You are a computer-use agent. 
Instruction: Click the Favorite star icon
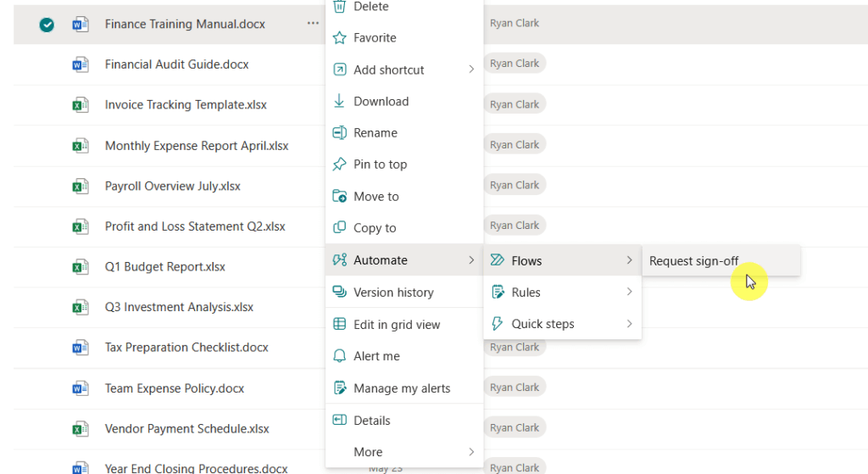pyautogui.click(x=339, y=37)
